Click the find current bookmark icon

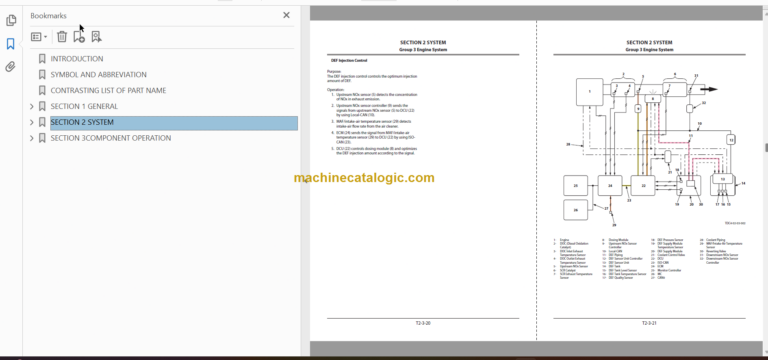(96, 37)
